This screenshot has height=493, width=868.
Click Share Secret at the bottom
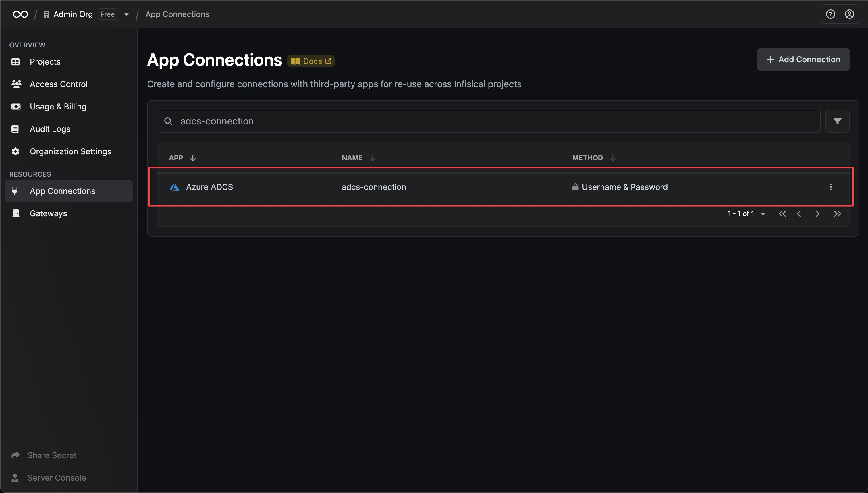pyautogui.click(x=52, y=455)
